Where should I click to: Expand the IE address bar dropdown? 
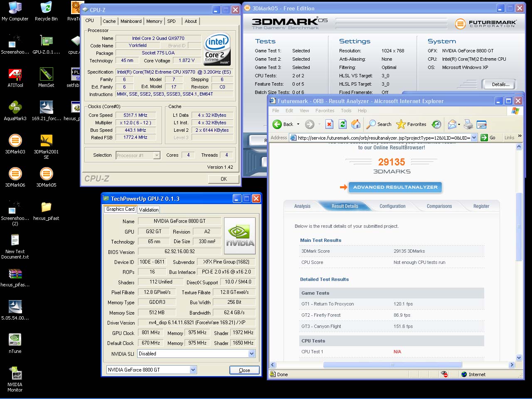(474, 138)
